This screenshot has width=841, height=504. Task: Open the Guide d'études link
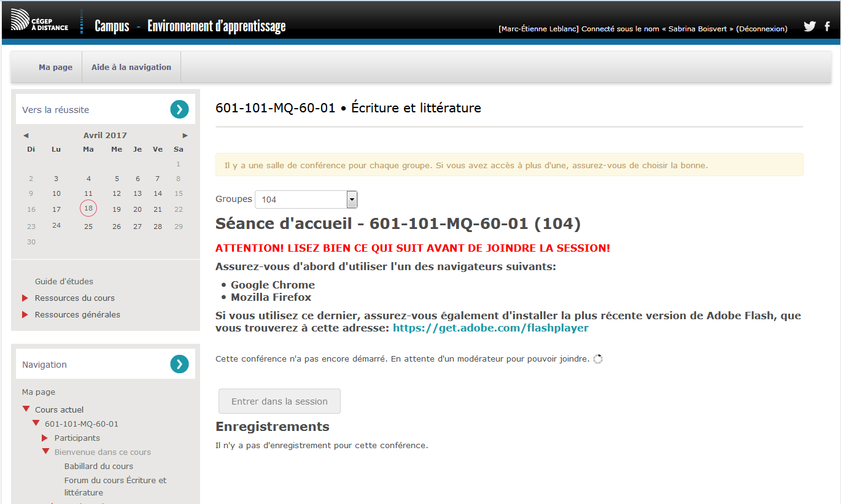coord(64,282)
